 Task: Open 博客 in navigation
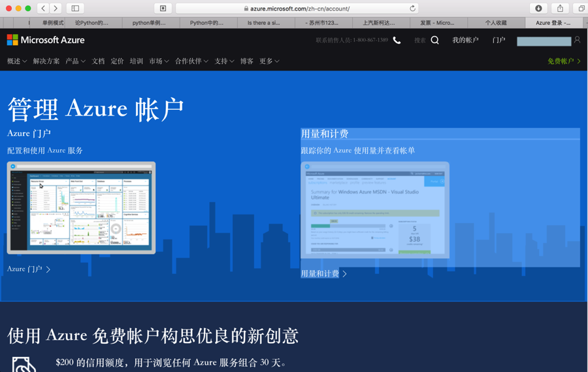pos(247,61)
